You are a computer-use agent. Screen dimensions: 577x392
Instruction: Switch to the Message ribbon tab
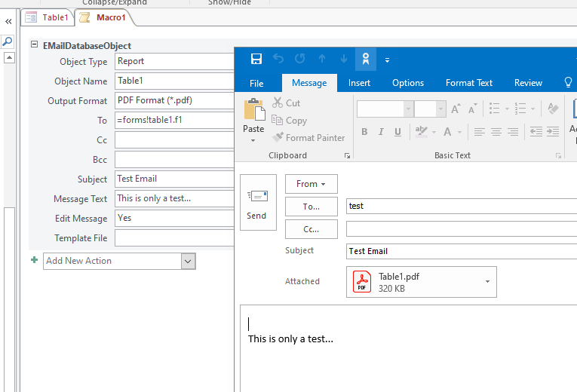[309, 83]
